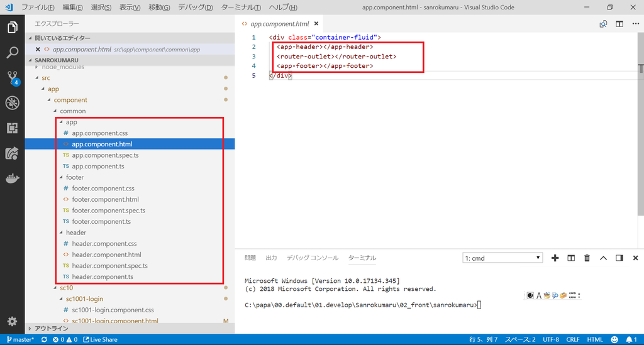This screenshot has width=644, height=345.
Task: Open the Search view icon
Action: 13,53
